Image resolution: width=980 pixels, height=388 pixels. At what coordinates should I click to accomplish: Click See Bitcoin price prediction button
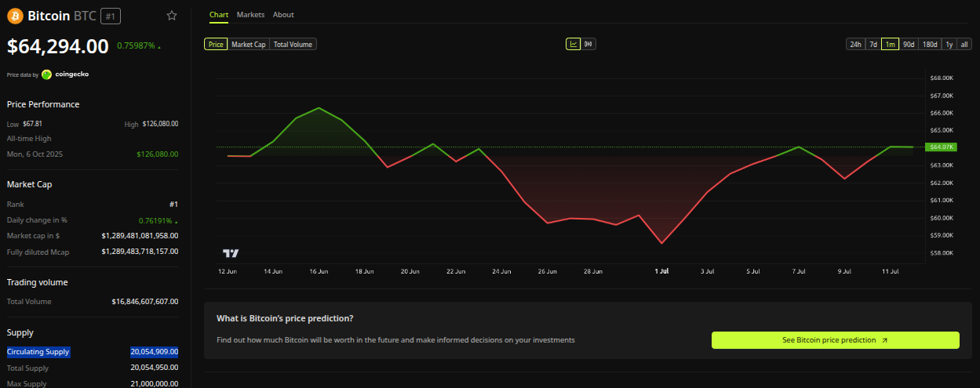click(835, 340)
